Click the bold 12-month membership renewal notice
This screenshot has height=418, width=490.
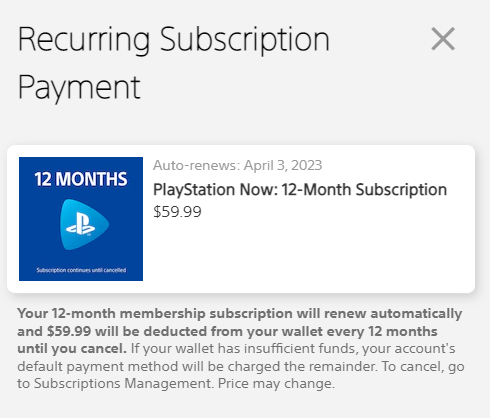tap(239, 331)
